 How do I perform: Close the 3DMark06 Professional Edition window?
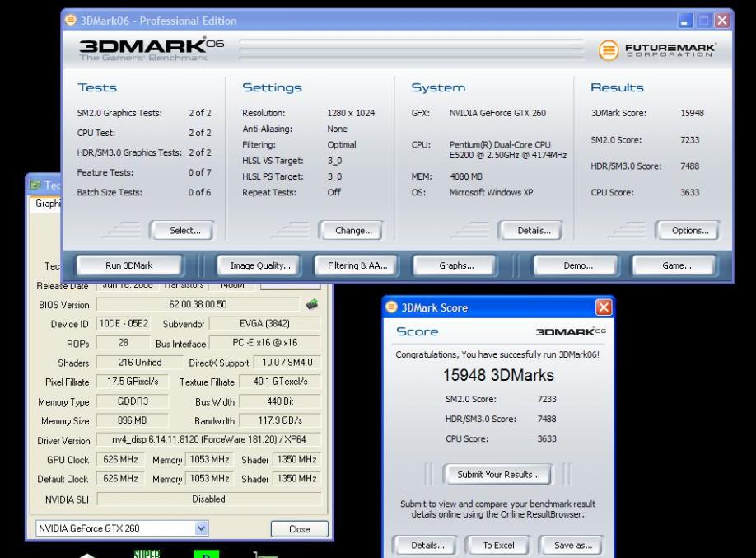coord(721,21)
